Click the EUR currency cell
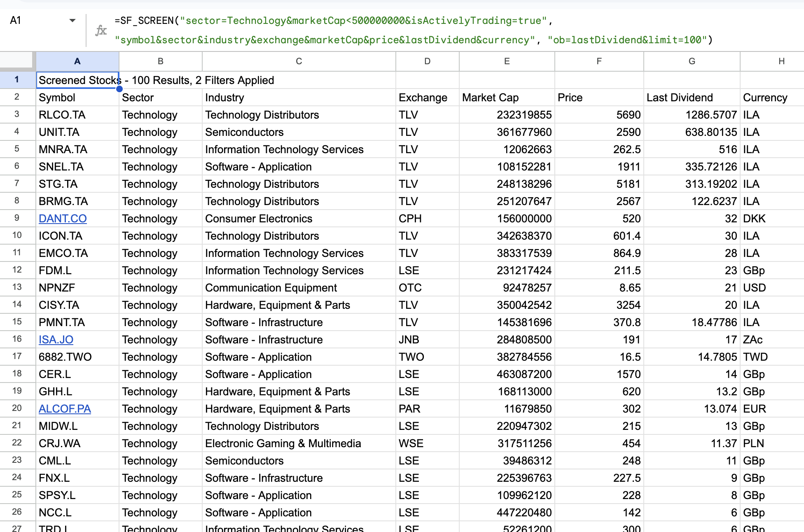 pyautogui.click(x=772, y=409)
